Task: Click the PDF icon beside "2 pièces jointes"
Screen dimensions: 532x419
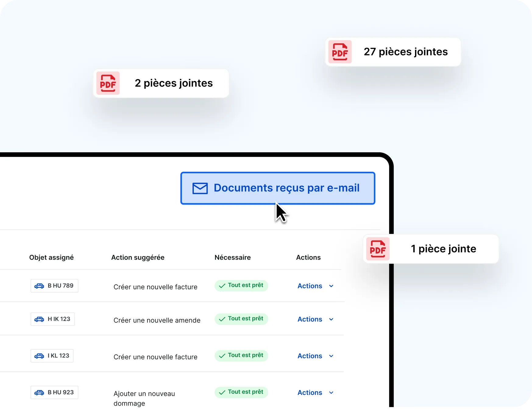Action: click(108, 83)
